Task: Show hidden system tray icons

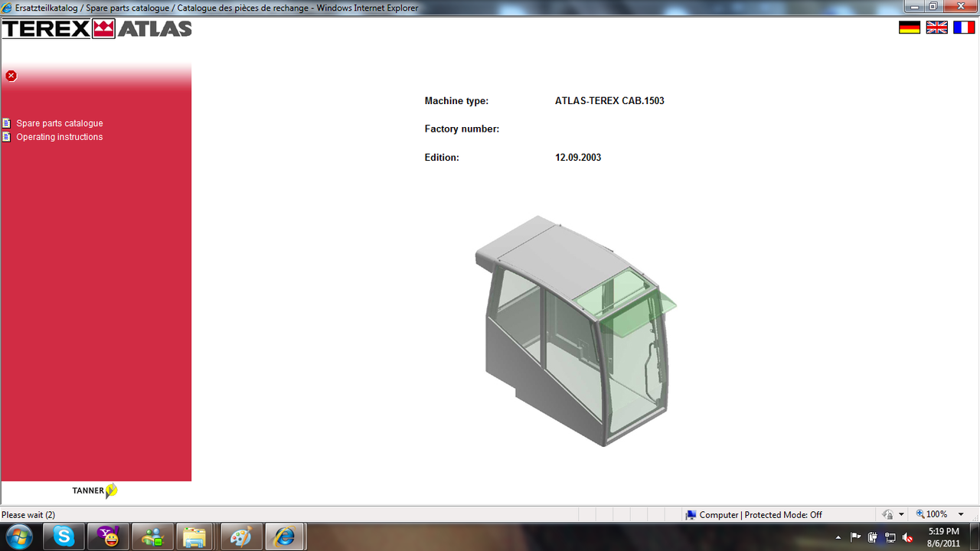Action: (838, 537)
